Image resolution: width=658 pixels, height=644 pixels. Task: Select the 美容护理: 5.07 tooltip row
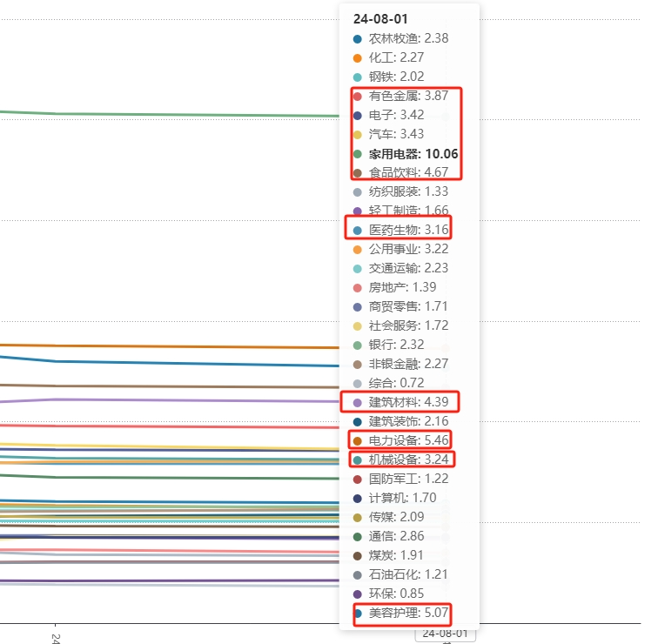point(400,613)
